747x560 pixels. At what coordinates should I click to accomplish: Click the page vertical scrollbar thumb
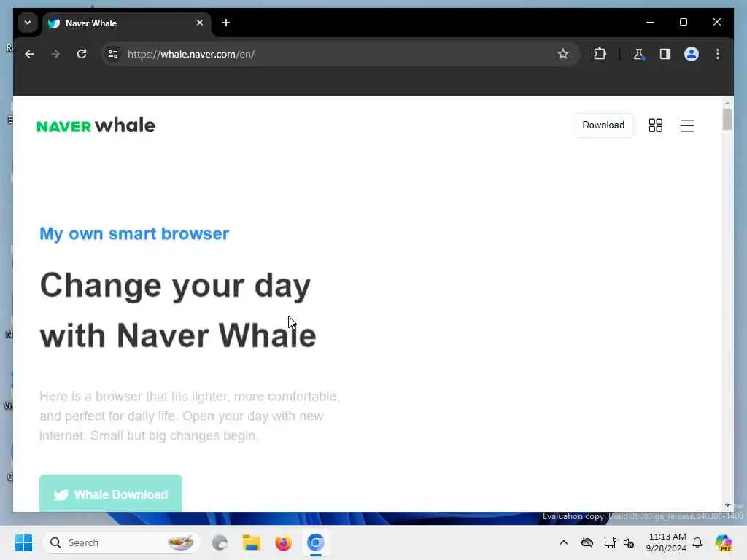727,119
